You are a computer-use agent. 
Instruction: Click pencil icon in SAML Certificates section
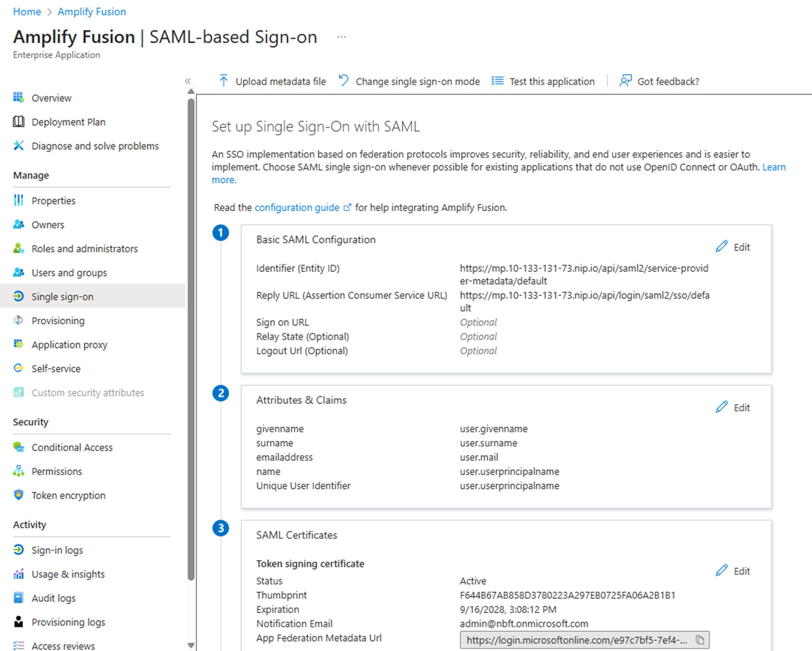point(721,571)
